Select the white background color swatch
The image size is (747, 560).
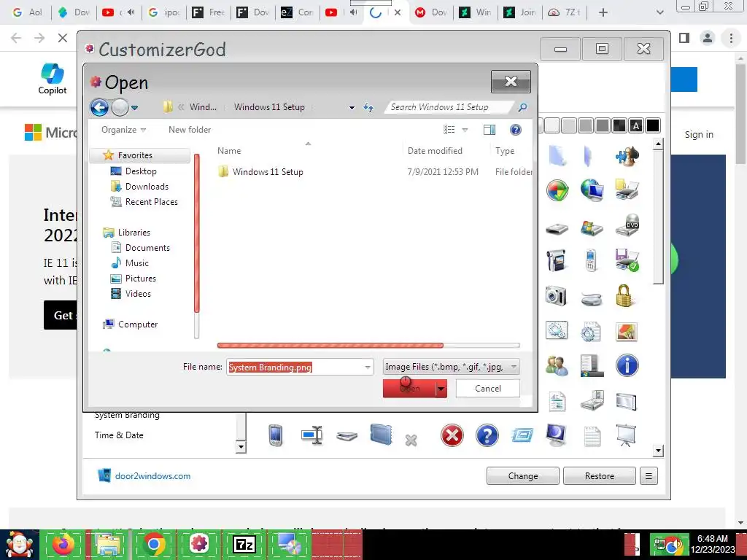pos(551,125)
